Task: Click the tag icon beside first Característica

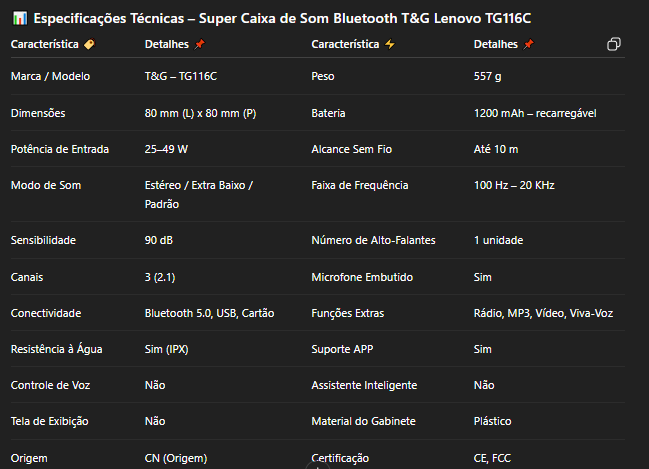Action: pos(89,44)
